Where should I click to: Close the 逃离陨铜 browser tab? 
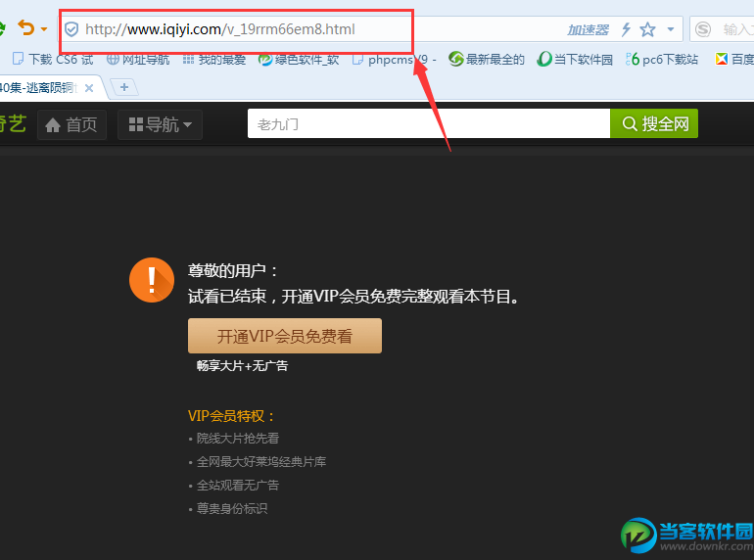click(89, 88)
